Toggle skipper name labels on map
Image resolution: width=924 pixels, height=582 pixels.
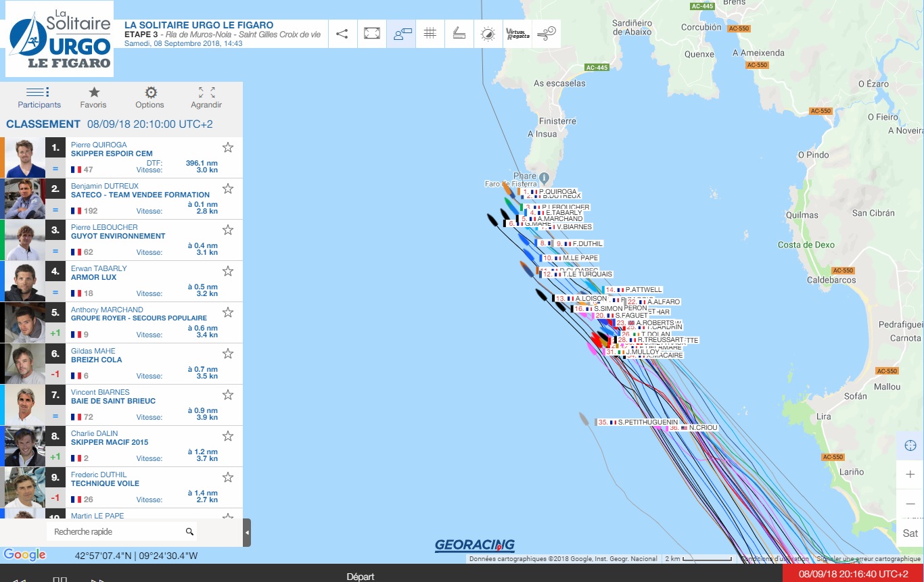[x=401, y=34]
